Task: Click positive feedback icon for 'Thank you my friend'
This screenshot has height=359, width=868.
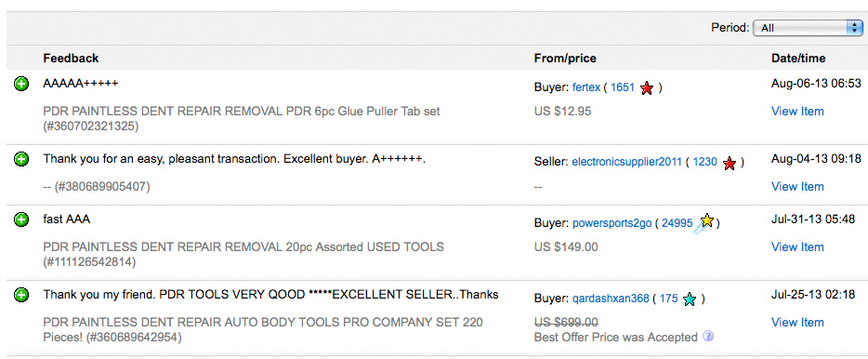Action: coord(21,295)
